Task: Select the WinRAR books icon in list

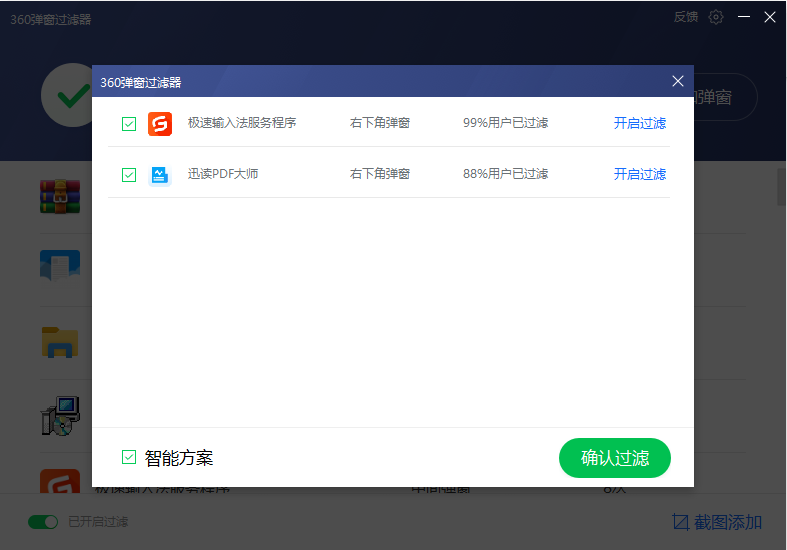Action: pos(59,197)
